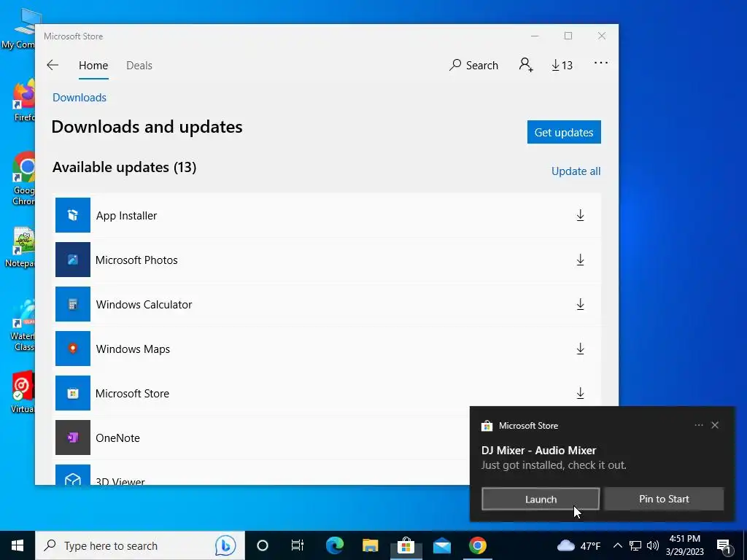Launch DJ Mixer from the notification

pos(541,499)
